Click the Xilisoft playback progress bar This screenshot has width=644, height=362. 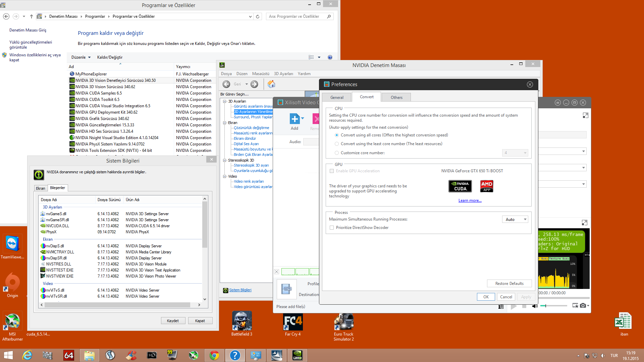tap(563, 298)
